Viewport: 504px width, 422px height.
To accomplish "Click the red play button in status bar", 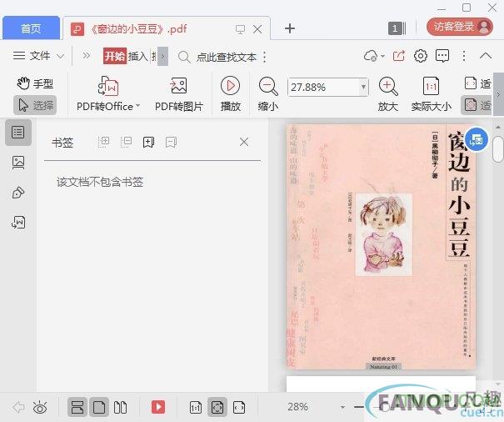I will 158,407.
